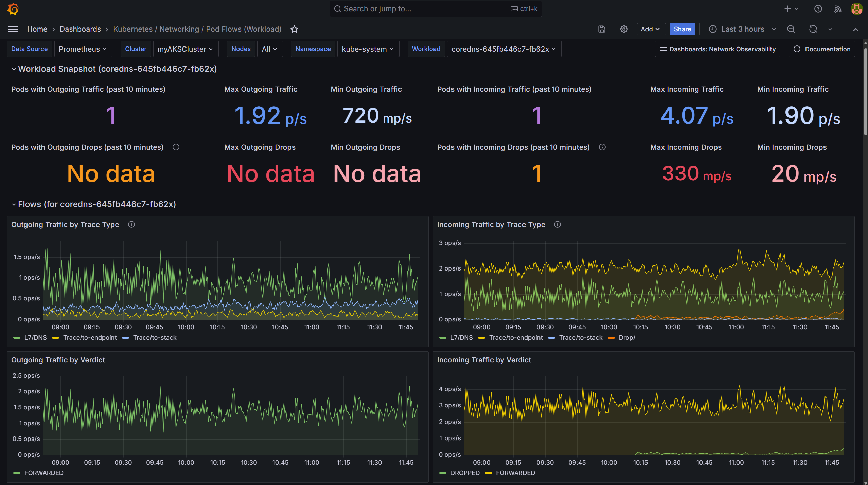868x485 pixels.
Task: Open the news feed icon
Action: [x=837, y=9]
